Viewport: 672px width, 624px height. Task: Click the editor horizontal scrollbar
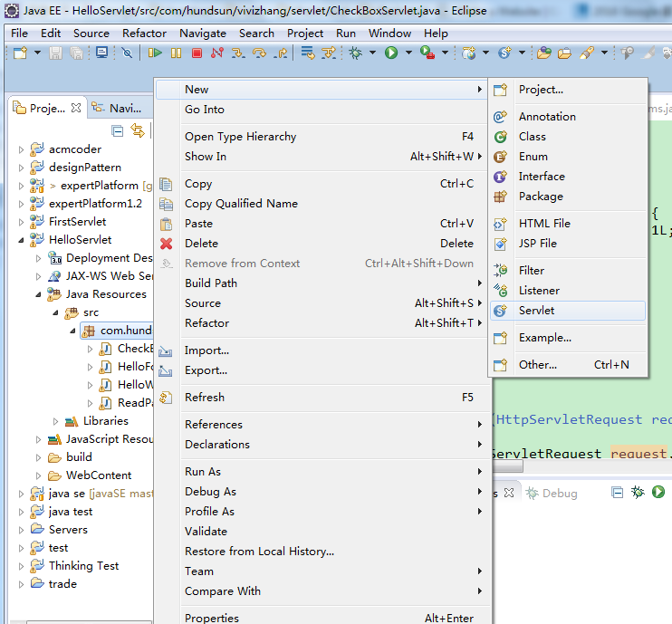point(508,466)
